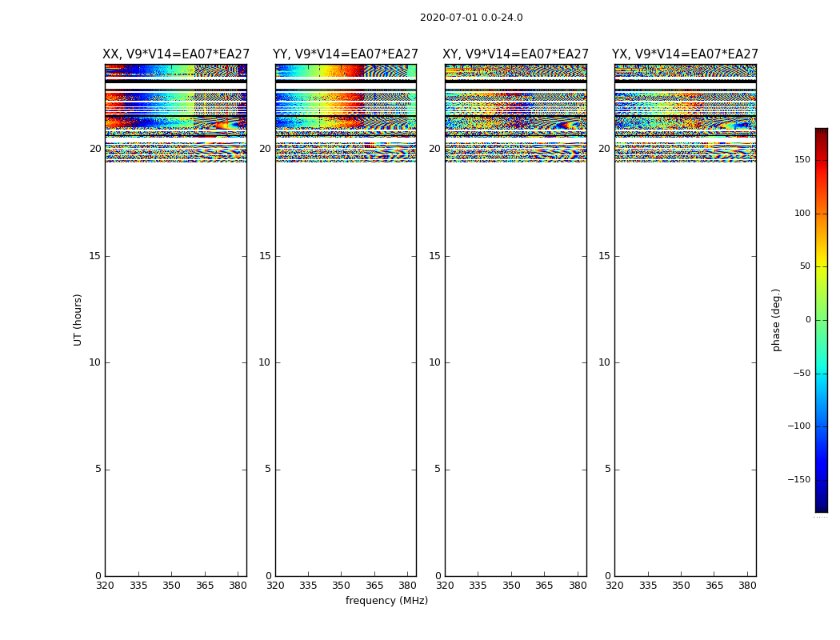Pick the dark red top of the colorbar
Image resolution: width=840 pixels, height=640 pixels.
click(821, 132)
